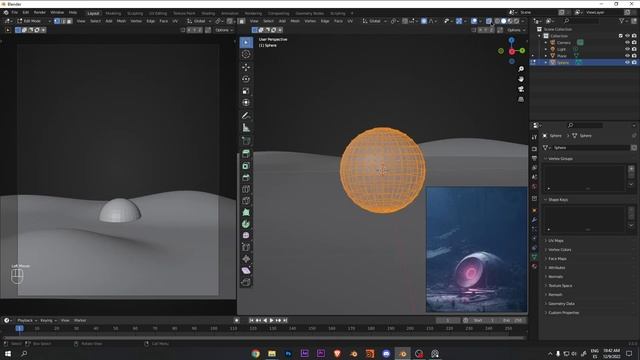Open the Window menu
This screenshot has height=360, width=640.
point(57,13)
